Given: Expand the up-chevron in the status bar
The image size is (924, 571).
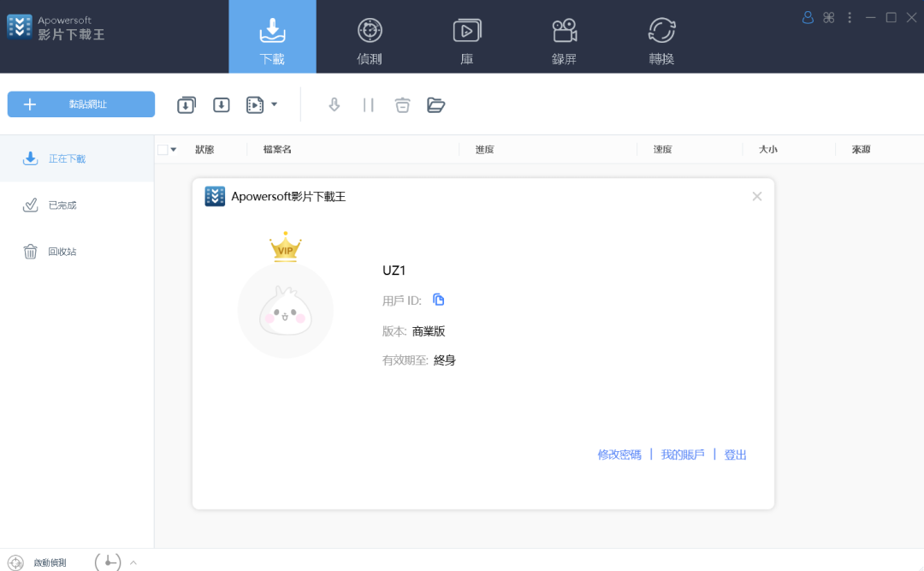Looking at the screenshot, I should coord(133,562).
